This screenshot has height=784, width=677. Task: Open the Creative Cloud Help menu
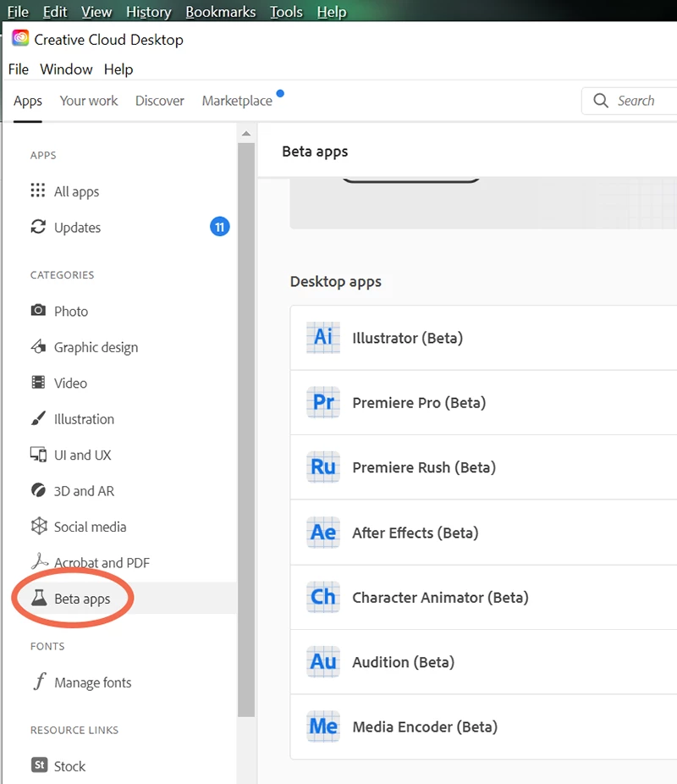pos(118,69)
